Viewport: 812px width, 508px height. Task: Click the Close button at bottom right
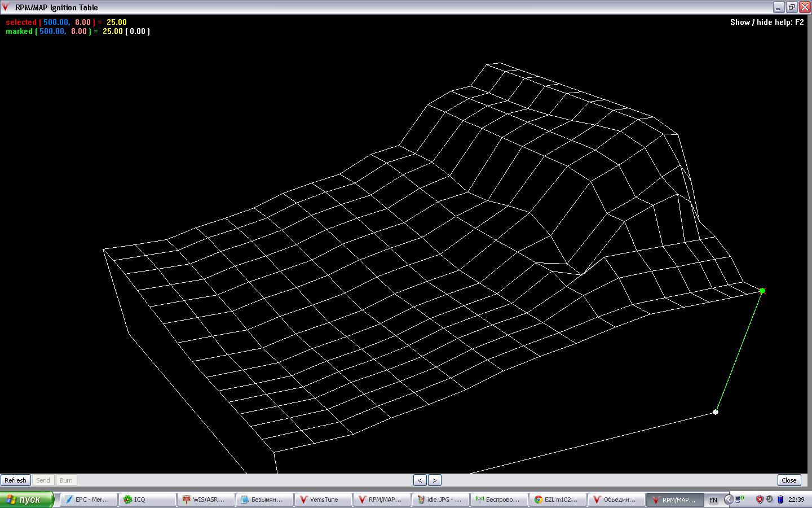pos(789,480)
